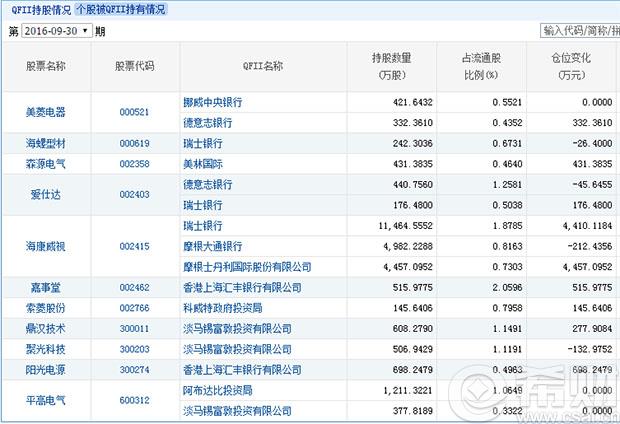Open stock link 阳光电源
This screenshot has height=424, width=620.
(45, 370)
